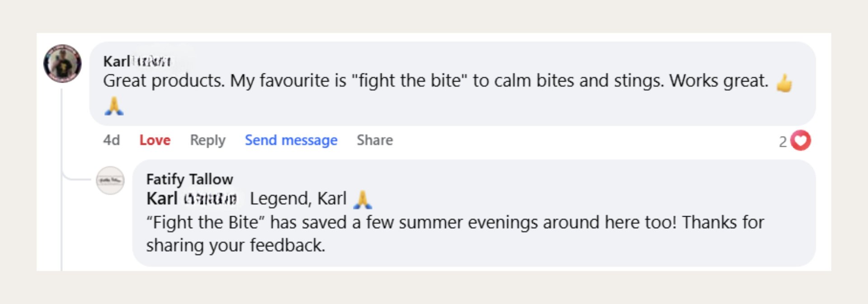
Task: Click Karl's name on the top comment
Action: point(137,61)
